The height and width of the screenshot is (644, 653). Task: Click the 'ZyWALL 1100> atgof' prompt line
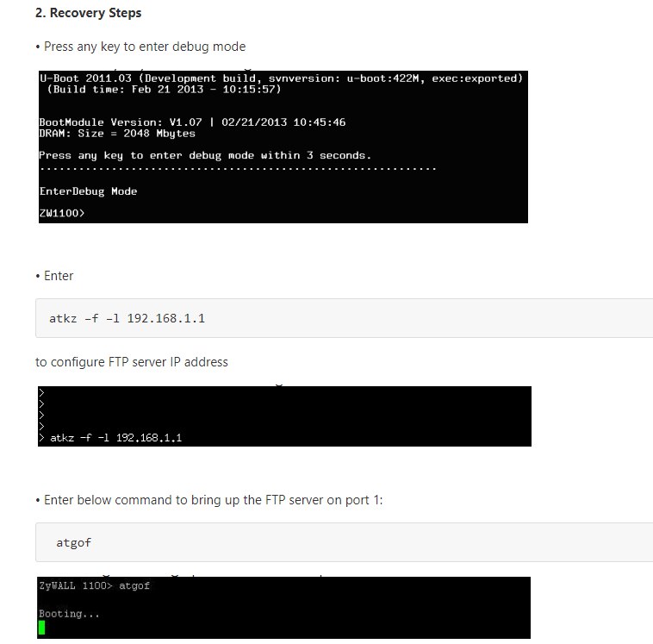pos(94,585)
